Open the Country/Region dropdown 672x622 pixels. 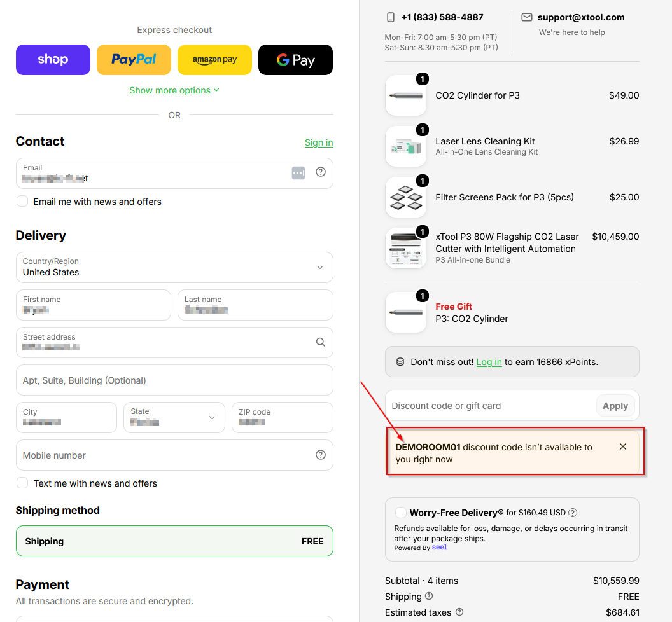pyautogui.click(x=174, y=267)
